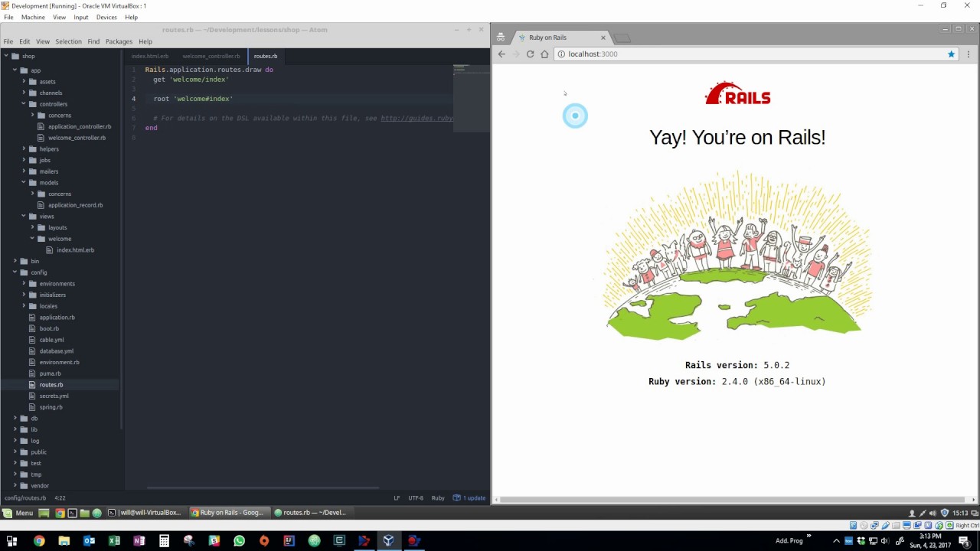The width and height of the screenshot is (980, 551).
Task: Open Excel from the Windows taskbar
Action: [x=114, y=541]
